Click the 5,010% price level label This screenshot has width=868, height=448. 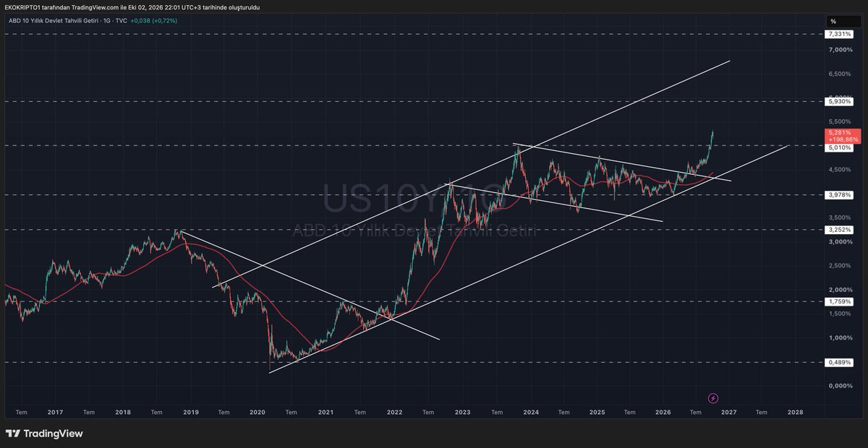tap(839, 147)
